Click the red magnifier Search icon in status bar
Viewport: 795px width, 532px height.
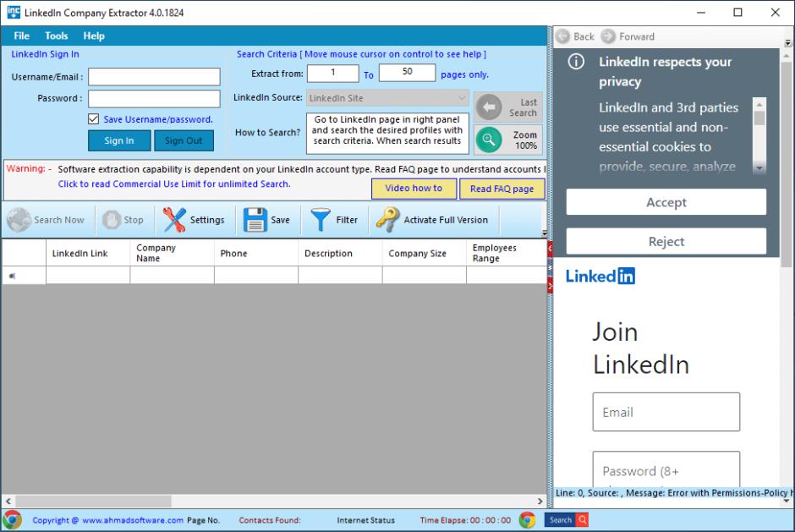point(582,520)
